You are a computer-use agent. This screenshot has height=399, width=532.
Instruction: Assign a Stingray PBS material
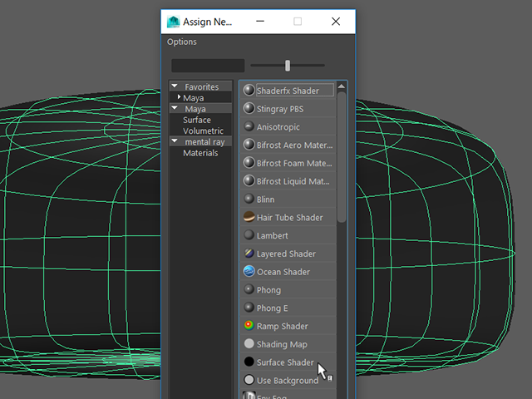pyautogui.click(x=288, y=109)
